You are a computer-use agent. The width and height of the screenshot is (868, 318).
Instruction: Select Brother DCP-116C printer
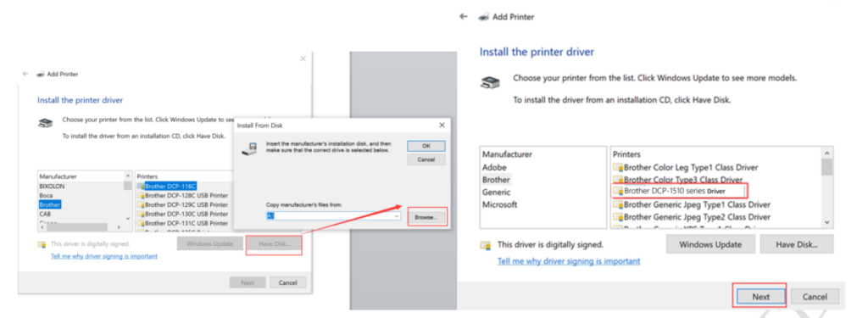pos(170,187)
